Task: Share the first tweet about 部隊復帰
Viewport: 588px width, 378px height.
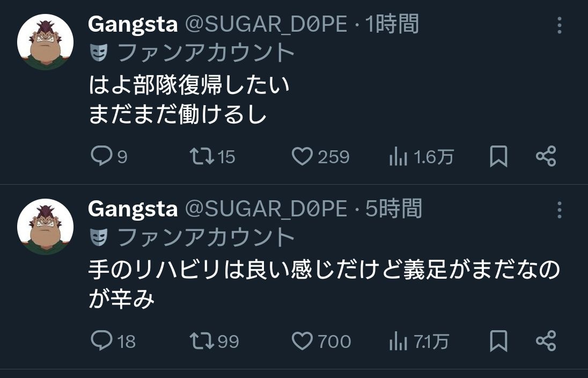Action: tap(546, 156)
